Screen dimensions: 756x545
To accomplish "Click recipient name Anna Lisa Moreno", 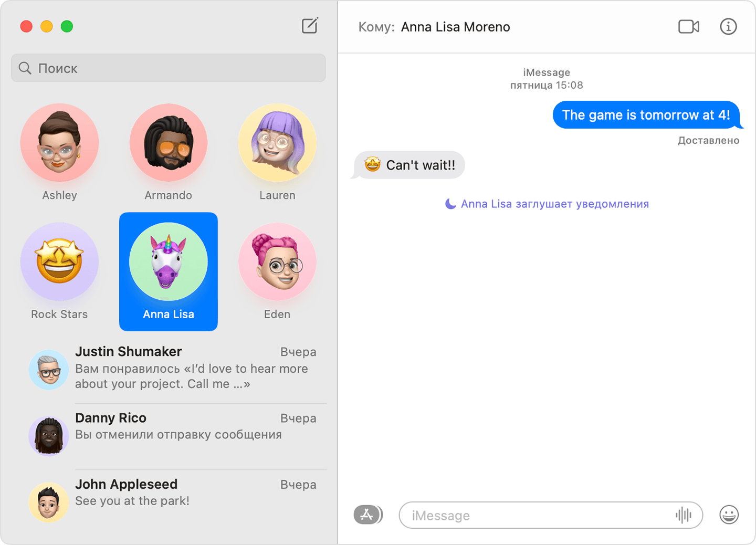I will point(455,27).
